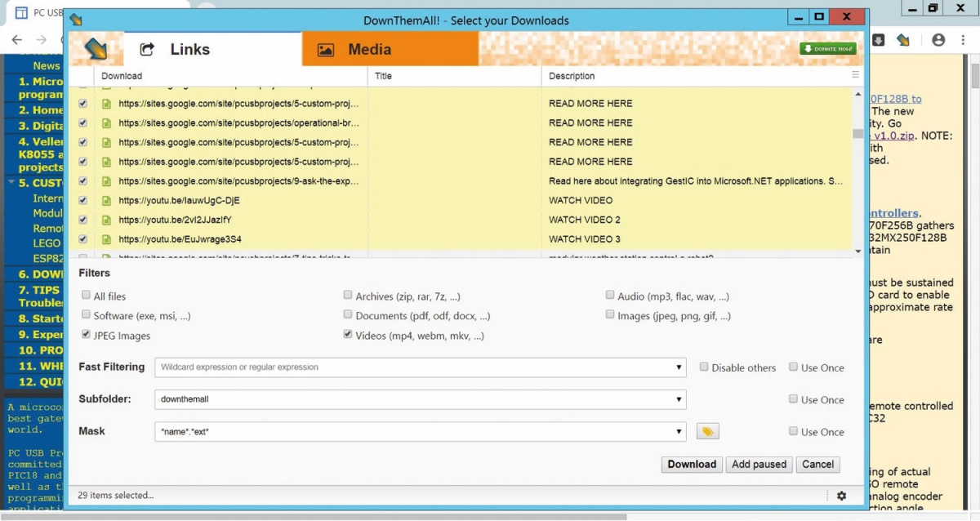Click the '29 items selected...' status text

coord(115,495)
